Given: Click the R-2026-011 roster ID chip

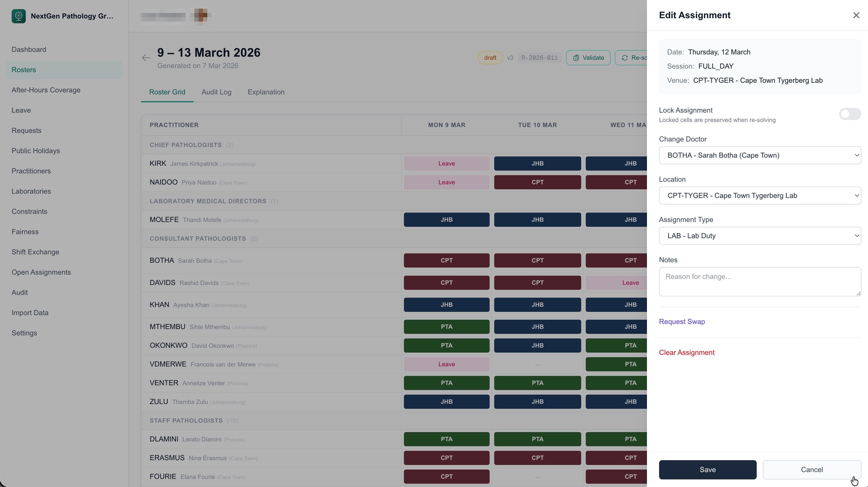Looking at the screenshot, I should pos(539,57).
